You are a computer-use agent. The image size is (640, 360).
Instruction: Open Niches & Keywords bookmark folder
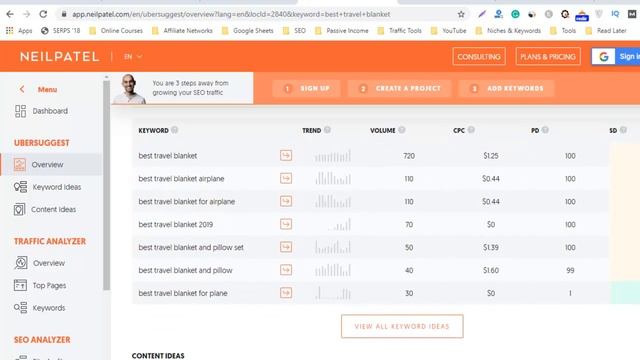pos(508,31)
